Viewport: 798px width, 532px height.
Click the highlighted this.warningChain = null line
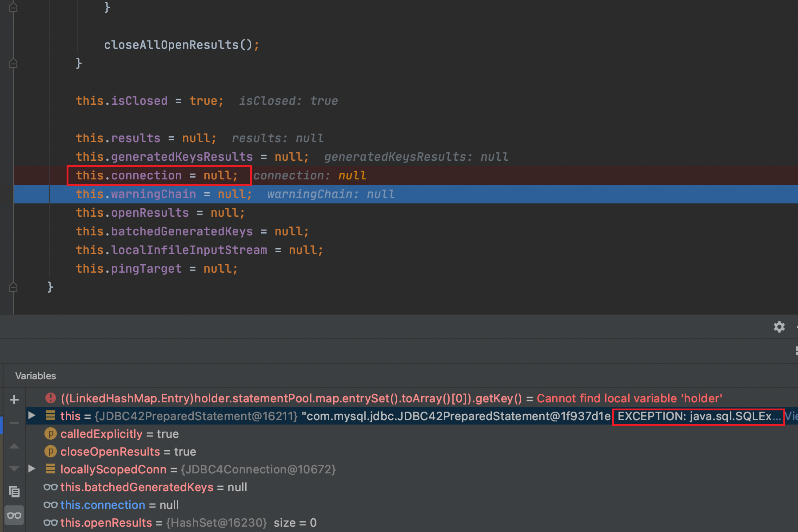(x=164, y=194)
